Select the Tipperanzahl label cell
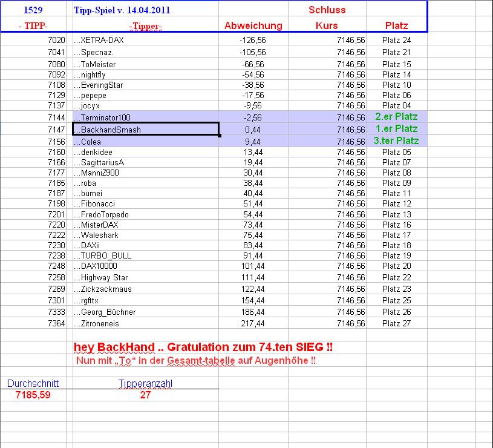The width and height of the screenshot is (493, 448). [146, 383]
